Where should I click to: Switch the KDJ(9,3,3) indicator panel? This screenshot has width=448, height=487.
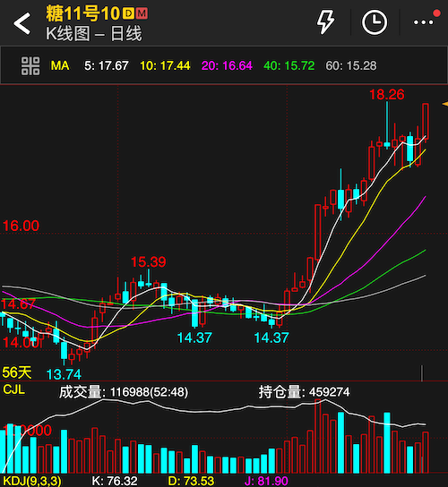pos(32,481)
